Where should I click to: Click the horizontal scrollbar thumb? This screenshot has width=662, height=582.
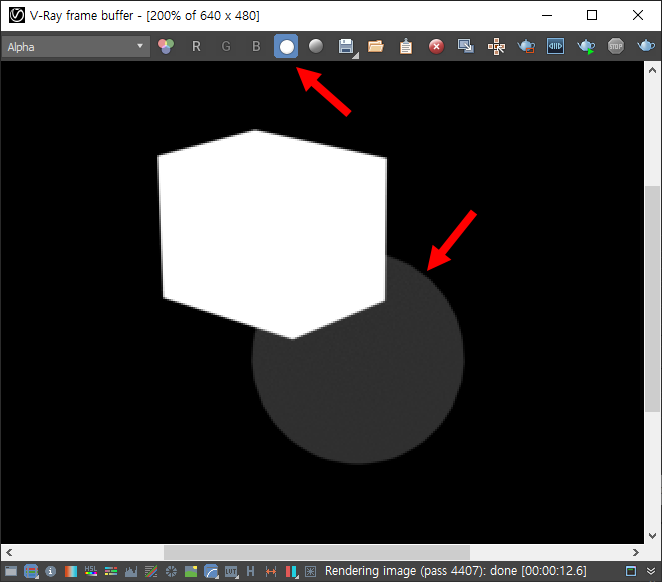[317, 552]
